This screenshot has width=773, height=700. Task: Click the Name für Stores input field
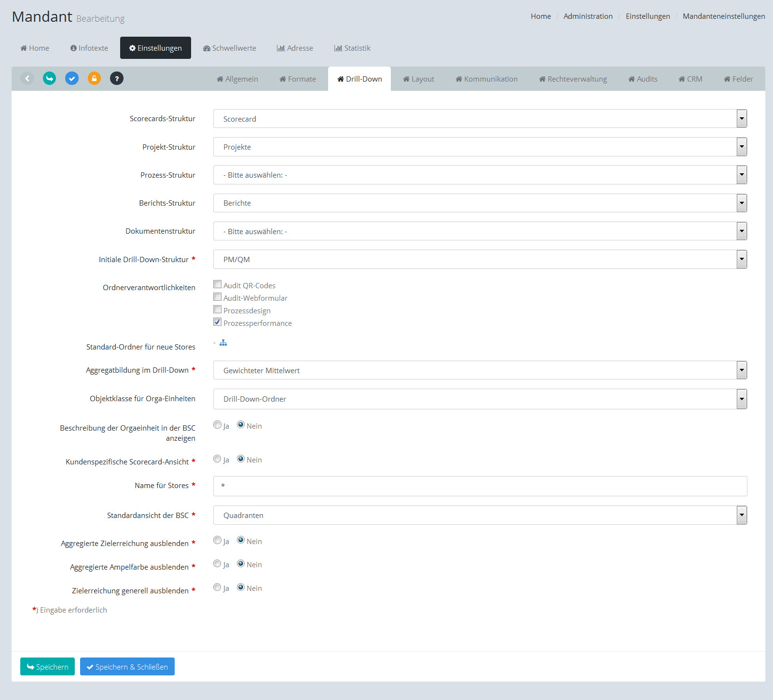tap(480, 486)
